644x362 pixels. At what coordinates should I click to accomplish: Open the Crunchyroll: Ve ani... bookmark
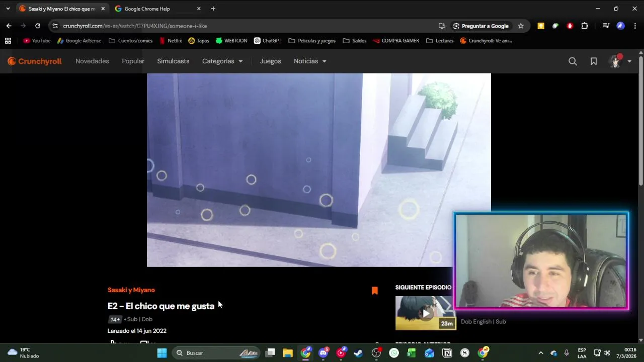[486, 41]
